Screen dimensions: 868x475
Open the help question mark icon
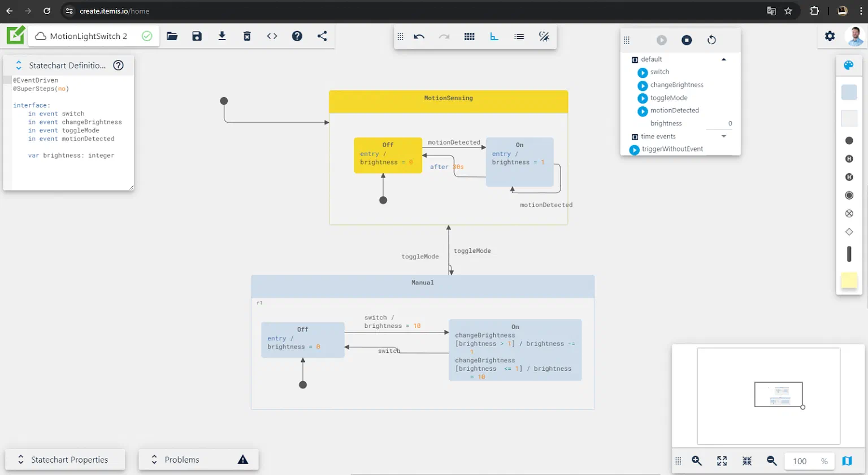pos(297,36)
